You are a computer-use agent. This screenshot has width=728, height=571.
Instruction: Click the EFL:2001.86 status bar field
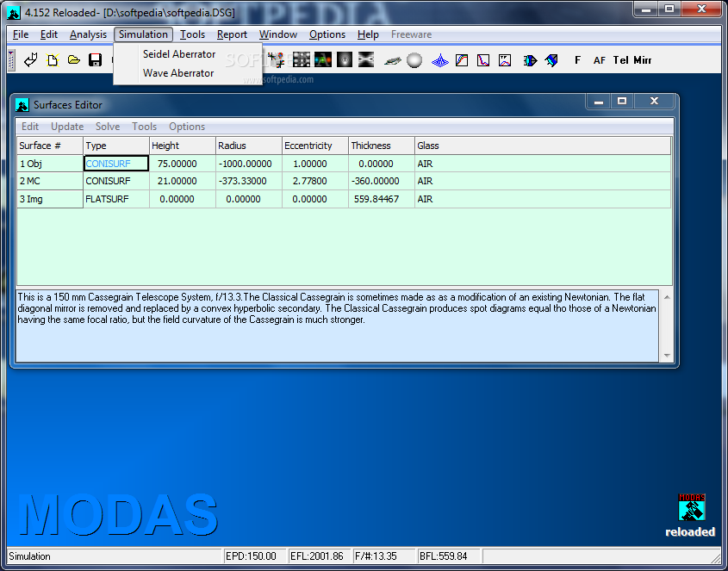click(319, 556)
